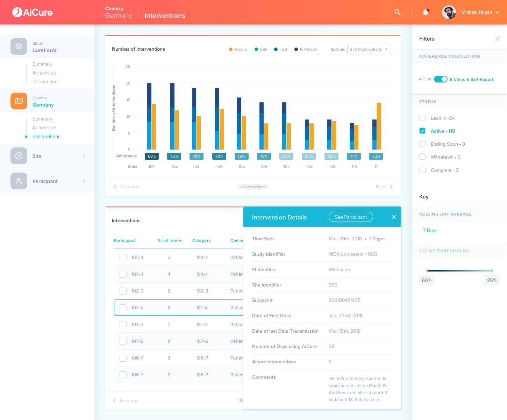Open Summary under CureForAll study
Image resolution: width=507 pixels, height=420 pixels.
coord(42,64)
